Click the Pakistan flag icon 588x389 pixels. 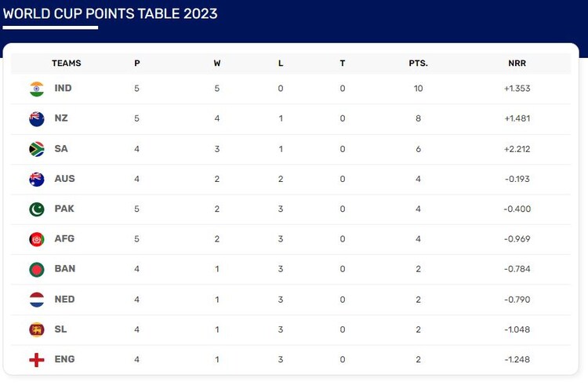[37, 209]
